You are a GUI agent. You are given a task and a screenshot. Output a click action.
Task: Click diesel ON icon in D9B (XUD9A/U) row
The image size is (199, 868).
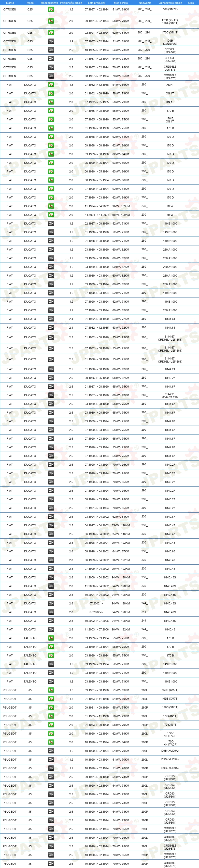(x=51, y=41)
